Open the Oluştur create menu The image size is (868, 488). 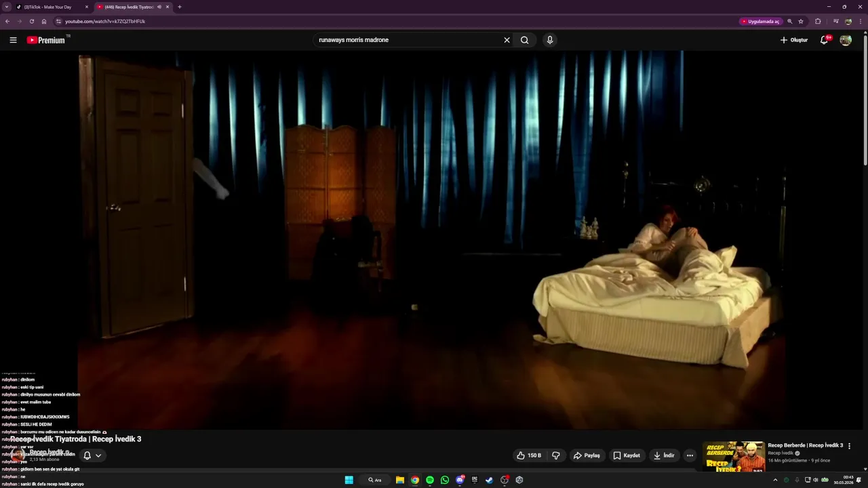click(793, 40)
